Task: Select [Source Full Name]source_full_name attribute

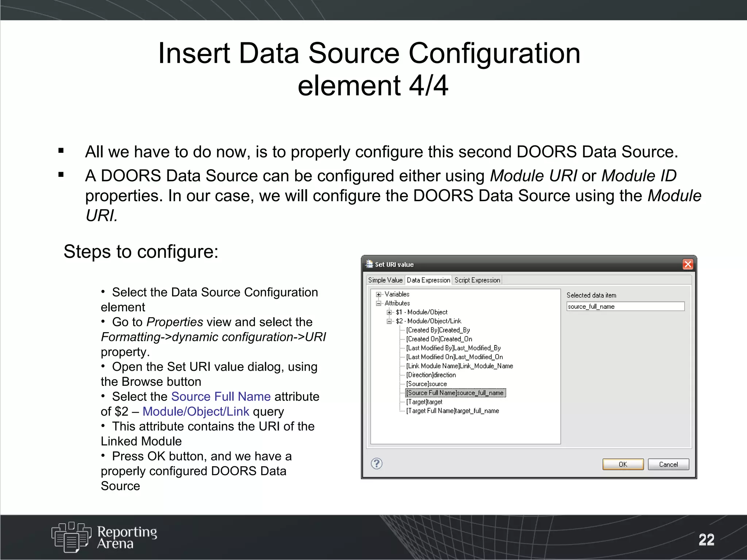Action: tap(456, 393)
